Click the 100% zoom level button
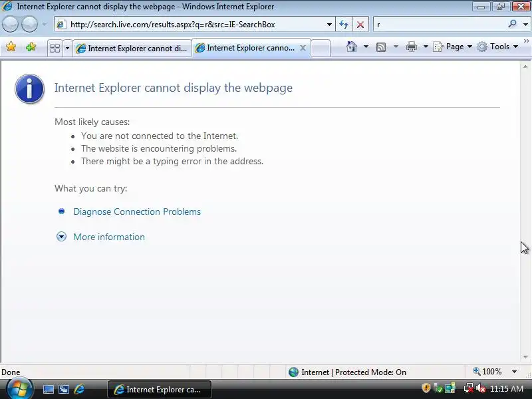Screen dimensions: 532x399 [x=487, y=372]
